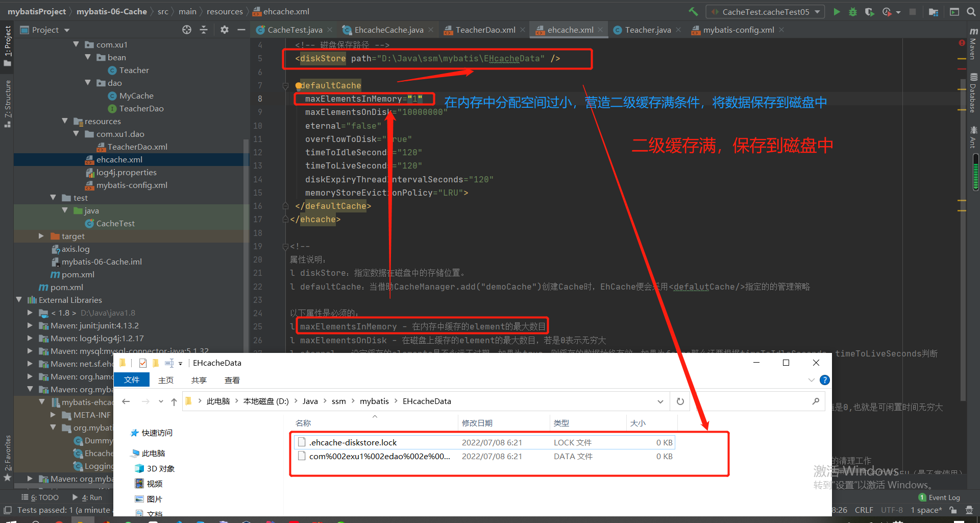Expand the target folder
Viewport: 980px width, 523px height.
point(41,236)
